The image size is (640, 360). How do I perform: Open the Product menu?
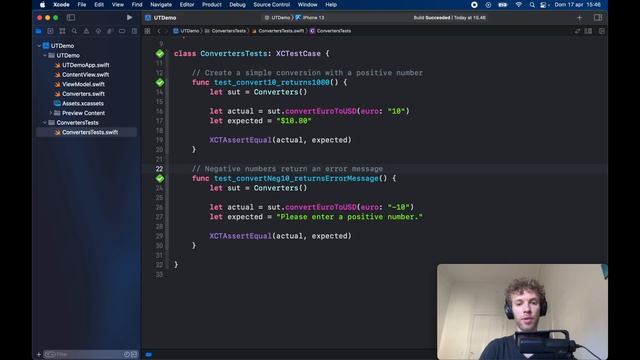coord(211,4)
